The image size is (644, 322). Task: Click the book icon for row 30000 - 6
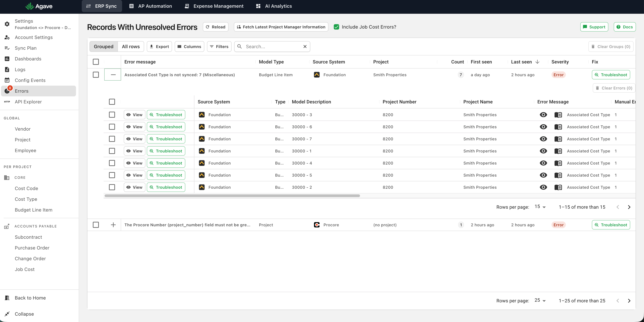[x=558, y=127]
